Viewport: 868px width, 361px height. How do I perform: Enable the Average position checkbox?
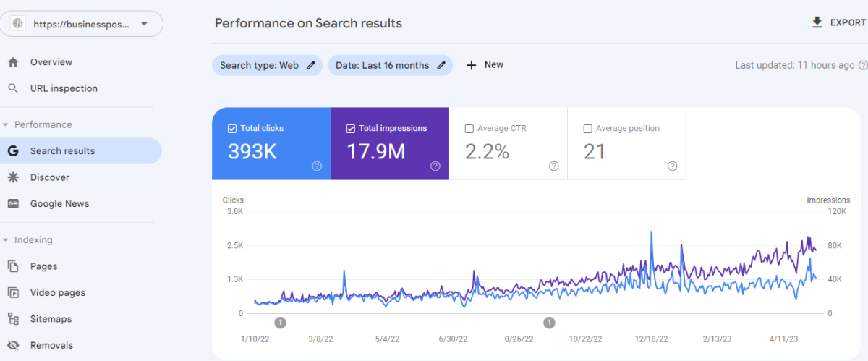point(588,129)
